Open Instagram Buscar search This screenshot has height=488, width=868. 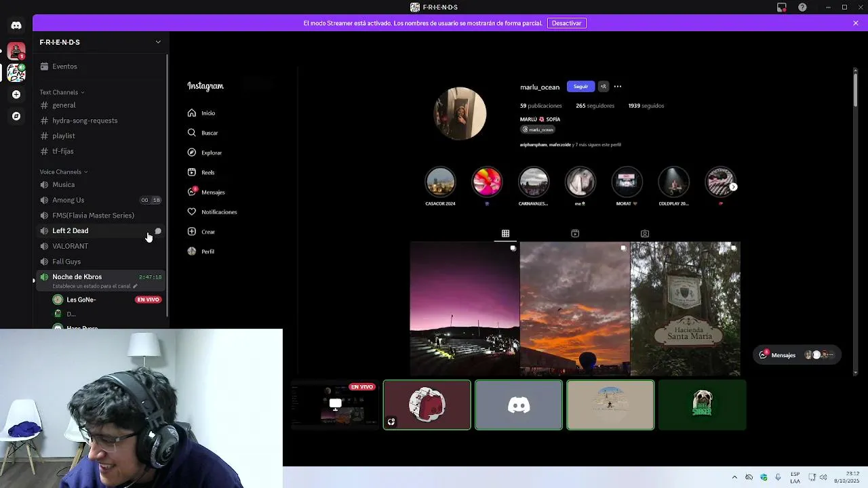tap(203, 133)
